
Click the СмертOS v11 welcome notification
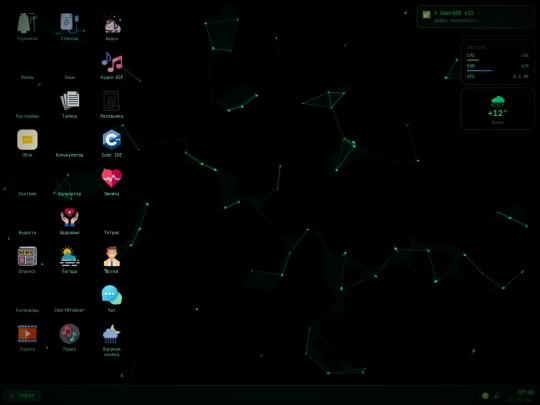(x=476, y=17)
